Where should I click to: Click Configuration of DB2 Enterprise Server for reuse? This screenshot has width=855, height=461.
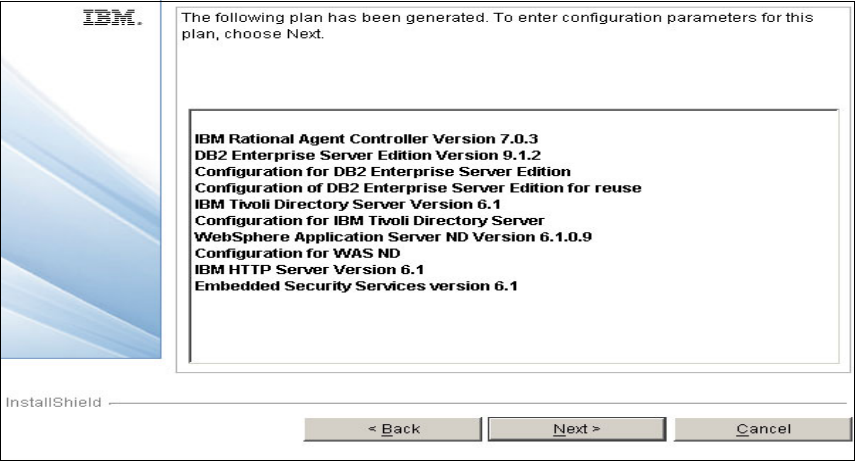(417, 187)
